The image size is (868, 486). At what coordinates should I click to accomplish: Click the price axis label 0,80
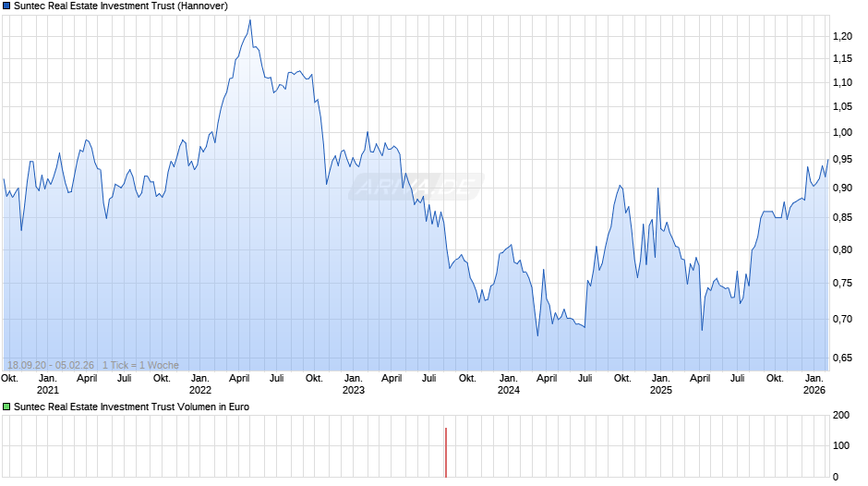842,249
